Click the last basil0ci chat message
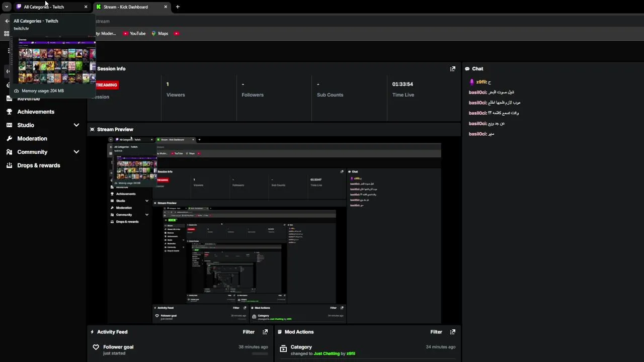The image size is (644, 362). (481, 134)
